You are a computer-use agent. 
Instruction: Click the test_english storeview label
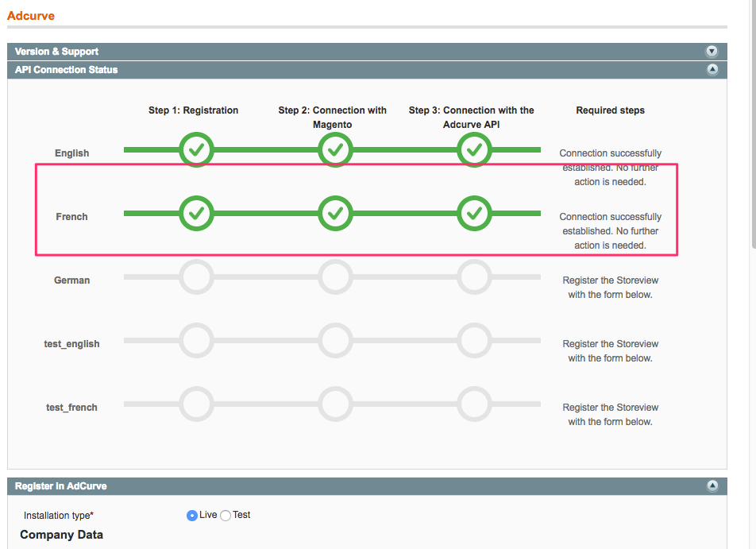click(71, 344)
